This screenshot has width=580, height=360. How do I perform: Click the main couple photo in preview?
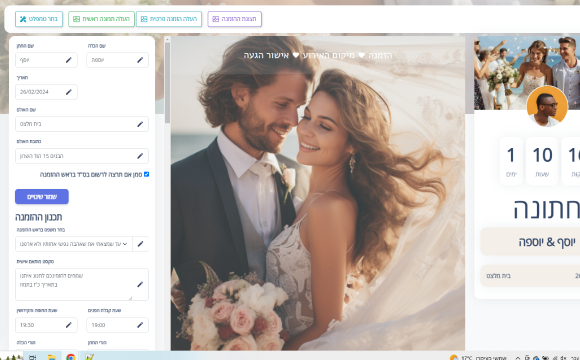point(318,193)
